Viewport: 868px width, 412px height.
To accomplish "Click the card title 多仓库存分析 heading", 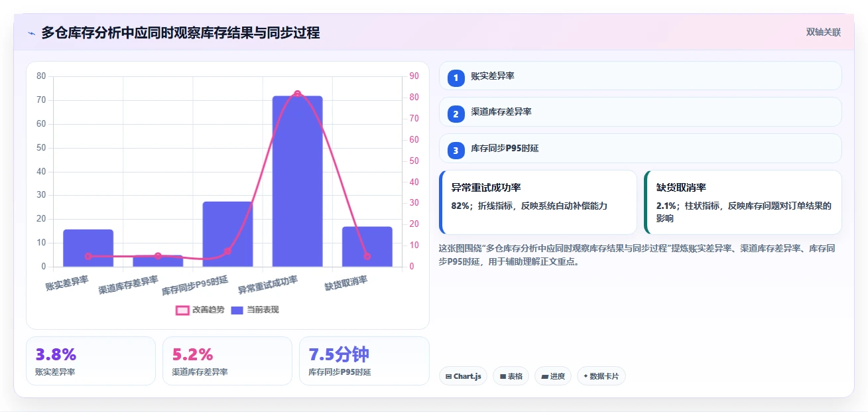I will [x=180, y=33].
